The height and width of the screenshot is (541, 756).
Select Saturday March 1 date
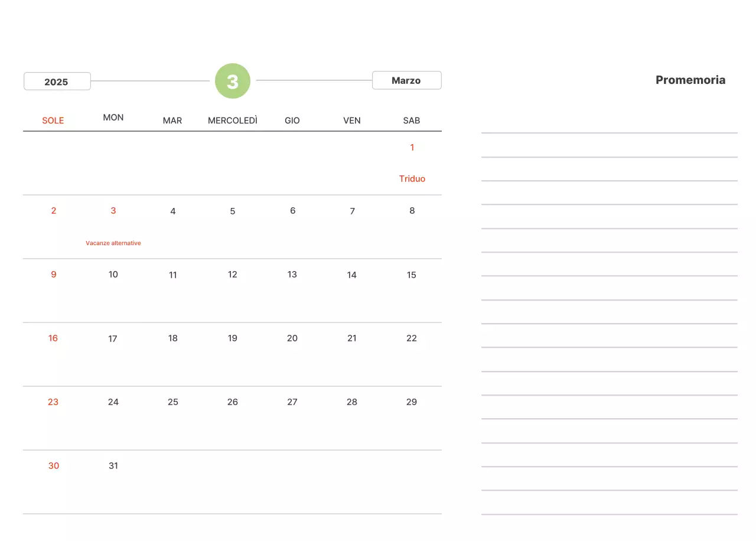coord(412,148)
